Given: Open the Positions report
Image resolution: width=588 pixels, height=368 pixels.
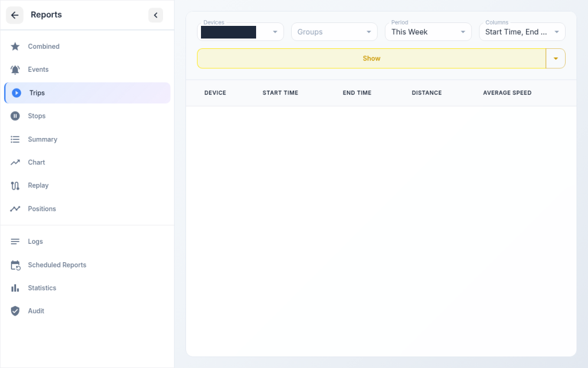Looking at the screenshot, I should coord(87,209).
